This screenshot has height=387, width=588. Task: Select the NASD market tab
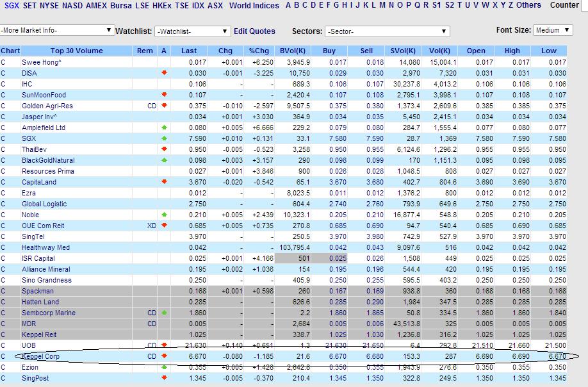click(72, 6)
